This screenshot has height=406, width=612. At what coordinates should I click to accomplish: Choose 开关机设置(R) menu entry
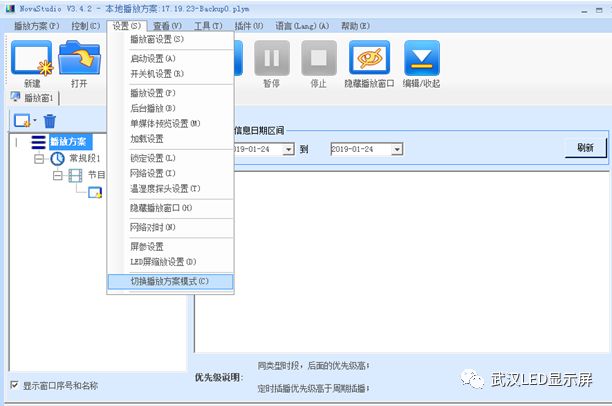(171, 74)
